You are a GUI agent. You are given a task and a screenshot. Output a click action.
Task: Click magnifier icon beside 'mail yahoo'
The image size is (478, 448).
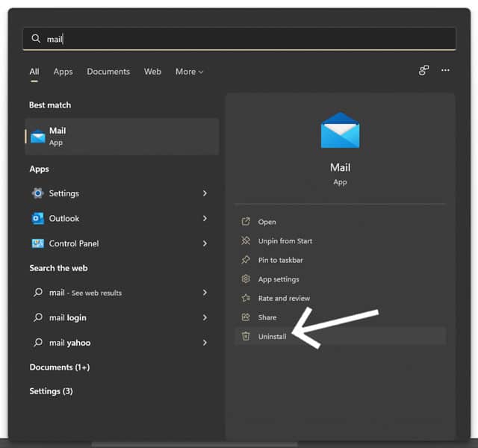point(38,342)
